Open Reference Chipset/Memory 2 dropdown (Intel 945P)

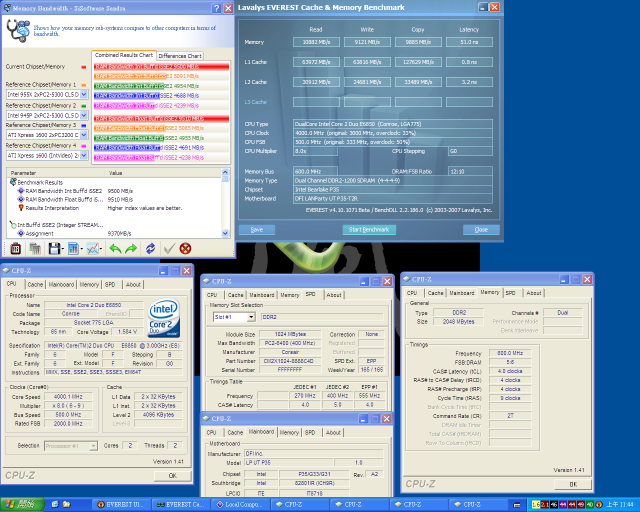[84, 115]
